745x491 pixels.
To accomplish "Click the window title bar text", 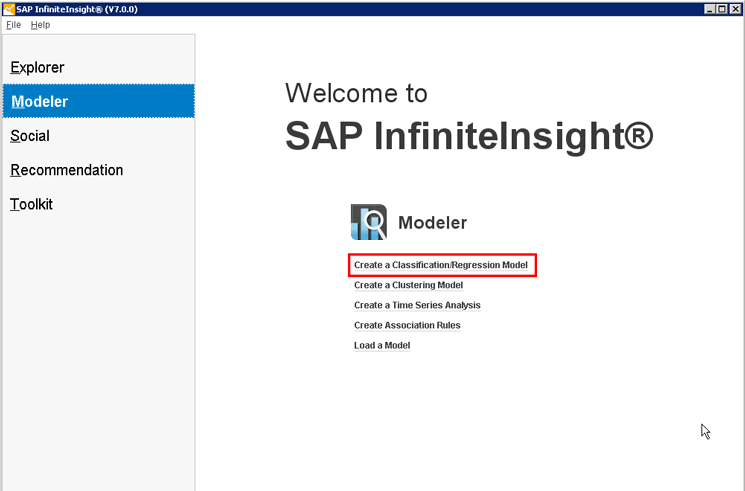I will point(78,9).
